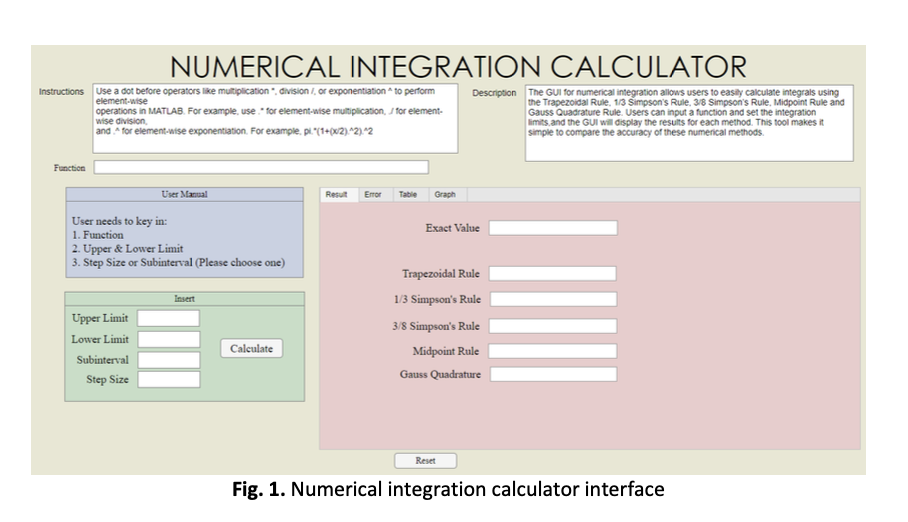The height and width of the screenshot is (522, 908).
Task: Click the Trapezoidal Rule result field
Action: [553, 274]
